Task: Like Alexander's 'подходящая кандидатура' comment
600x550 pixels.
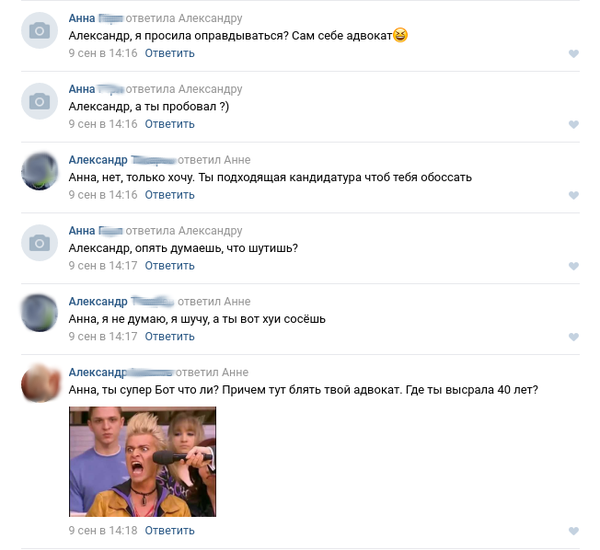Action: pos(573,195)
